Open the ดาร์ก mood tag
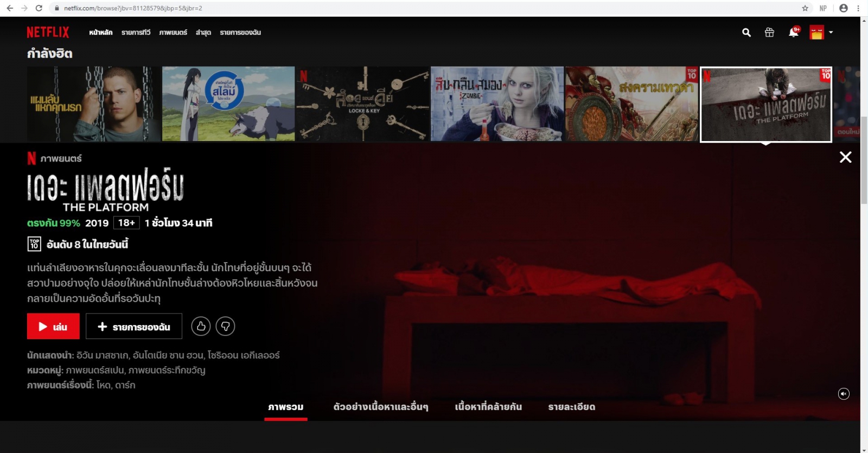 coord(125,385)
